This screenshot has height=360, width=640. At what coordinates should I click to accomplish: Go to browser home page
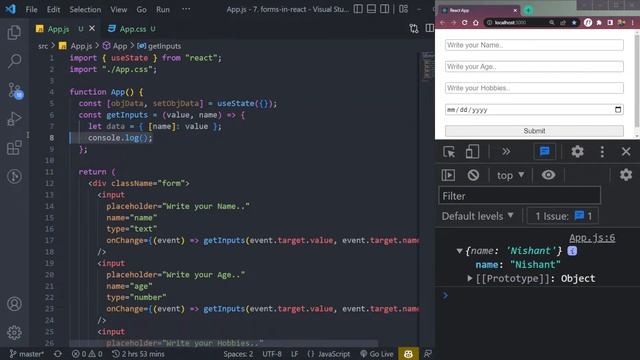(476, 22)
